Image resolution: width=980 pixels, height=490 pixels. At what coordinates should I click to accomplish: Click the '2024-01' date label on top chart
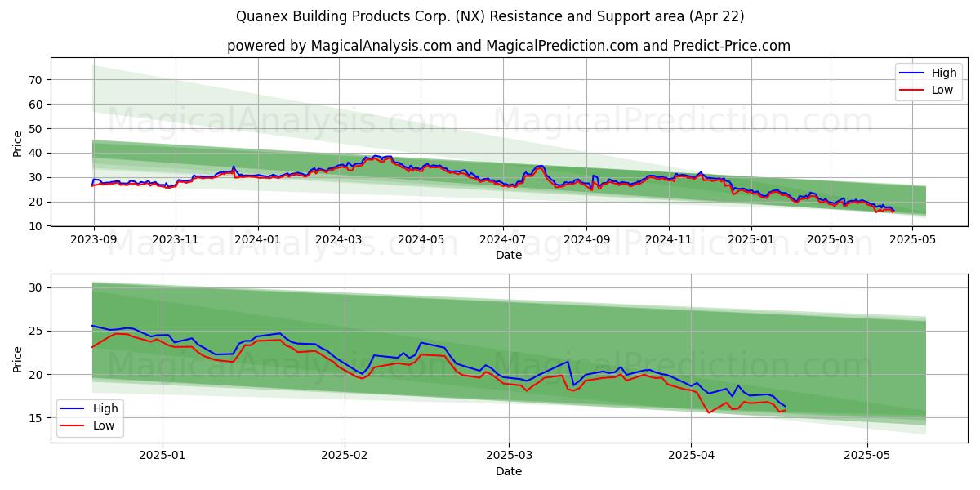[258, 240]
